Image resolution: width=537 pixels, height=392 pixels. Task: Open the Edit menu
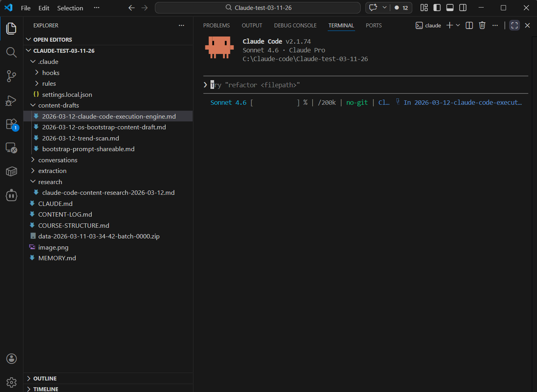coord(44,8)
